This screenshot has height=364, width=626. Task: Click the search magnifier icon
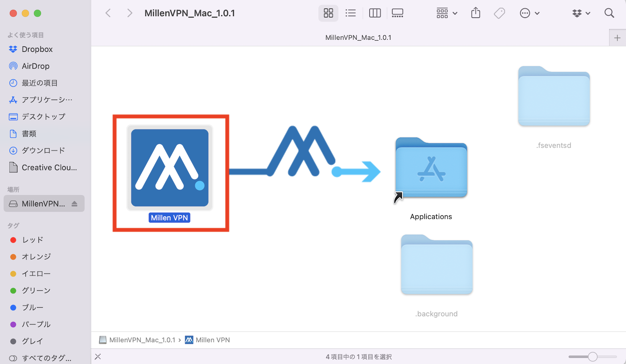[x=609, y=13]
